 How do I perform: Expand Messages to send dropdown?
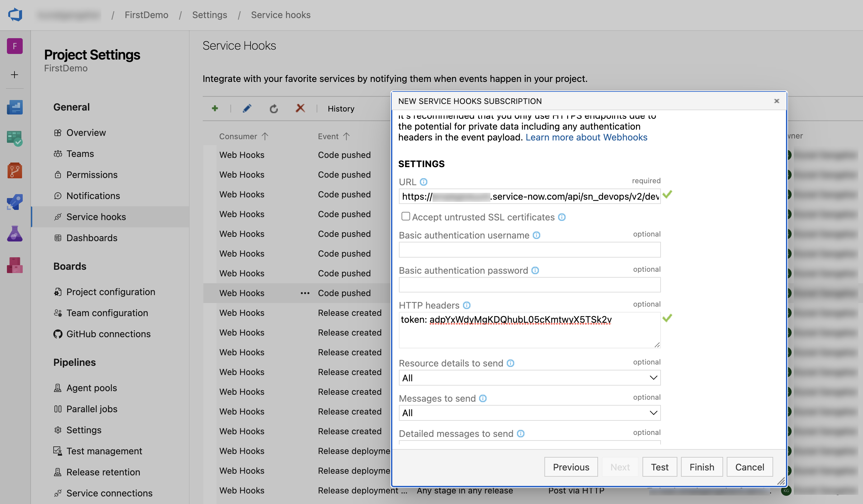pos(530,413)
